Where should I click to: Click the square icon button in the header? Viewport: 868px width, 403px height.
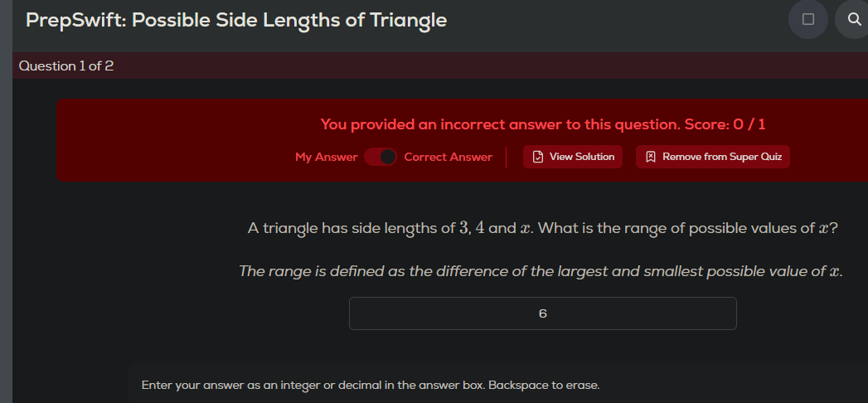[x=808, y=19]
